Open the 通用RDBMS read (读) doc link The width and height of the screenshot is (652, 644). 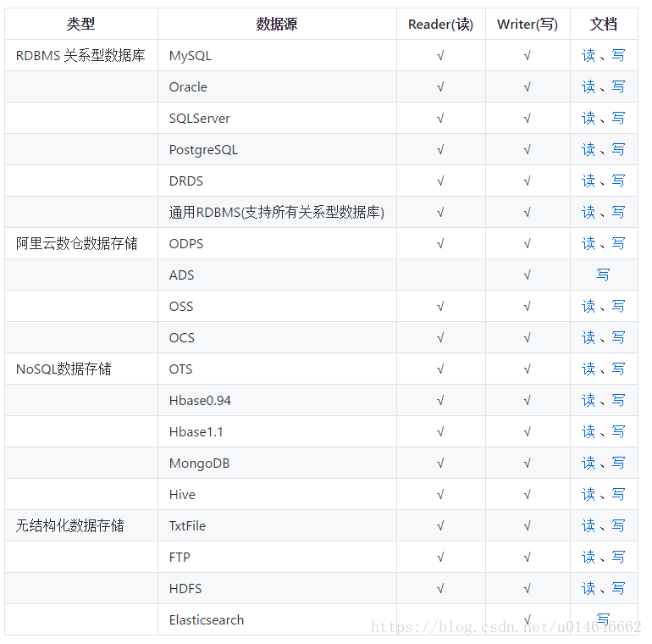588,212
